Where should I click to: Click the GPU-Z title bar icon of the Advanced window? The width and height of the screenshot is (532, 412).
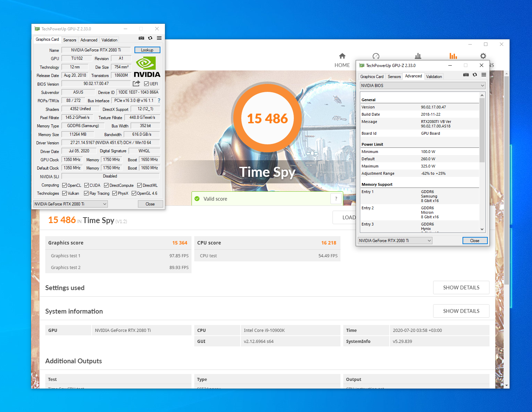click(x=362, y=66)
